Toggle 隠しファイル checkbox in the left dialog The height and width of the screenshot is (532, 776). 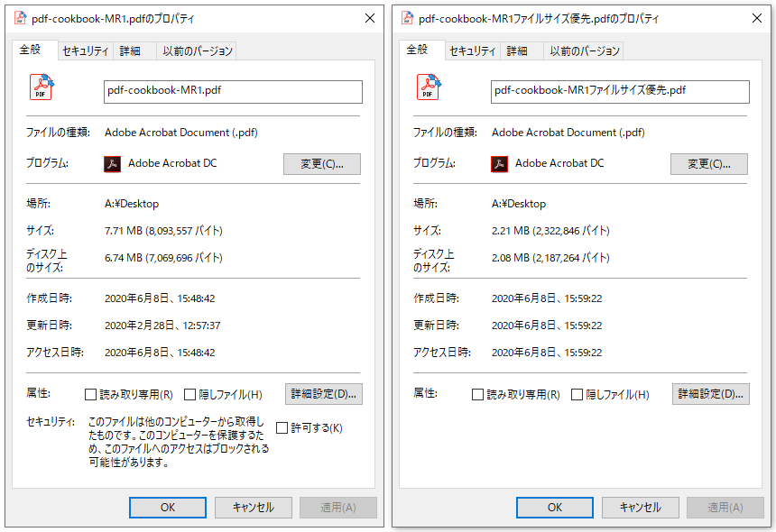pyautogui.click(x=190, y=394)
